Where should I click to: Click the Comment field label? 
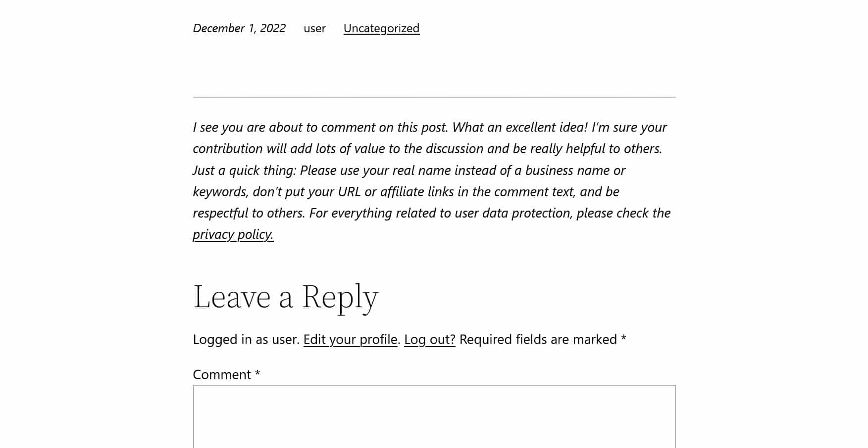click(x=222, y=375)
